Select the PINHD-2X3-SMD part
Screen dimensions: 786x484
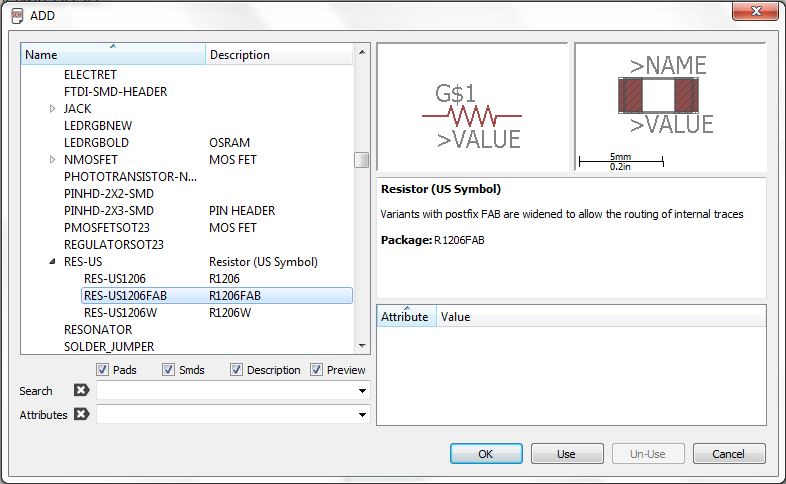(x=109, y=211)
